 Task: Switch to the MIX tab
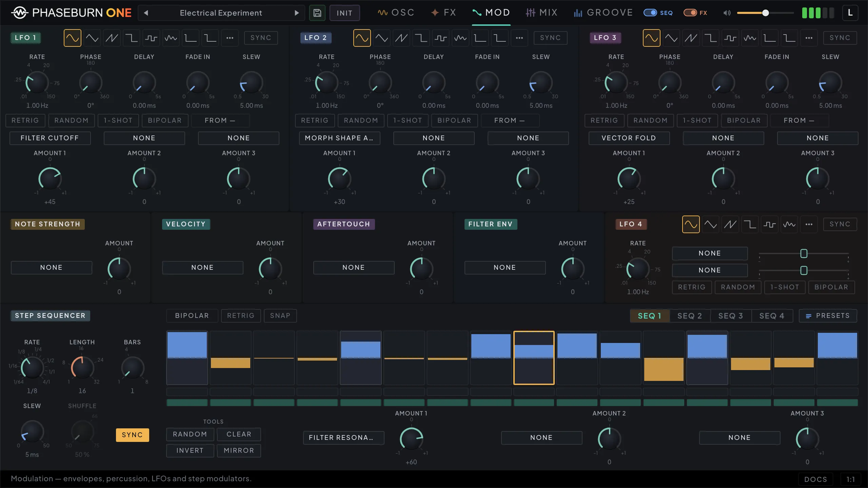[x=541, y=13]
